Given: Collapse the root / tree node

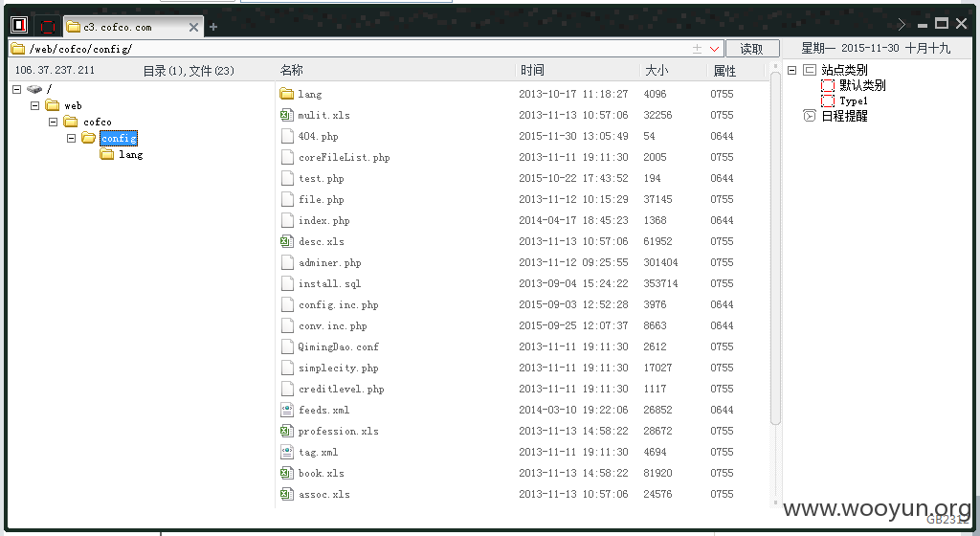Looking at the screenshot, I should (x=17, y=89).
